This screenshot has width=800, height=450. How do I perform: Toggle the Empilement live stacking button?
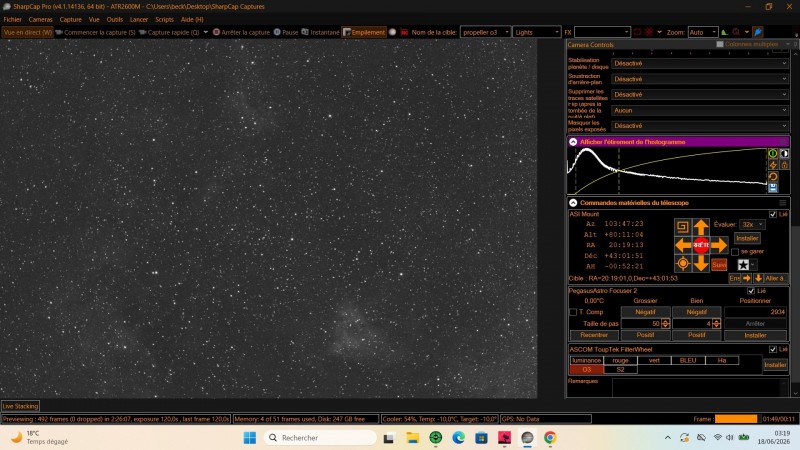click(364, 32)
